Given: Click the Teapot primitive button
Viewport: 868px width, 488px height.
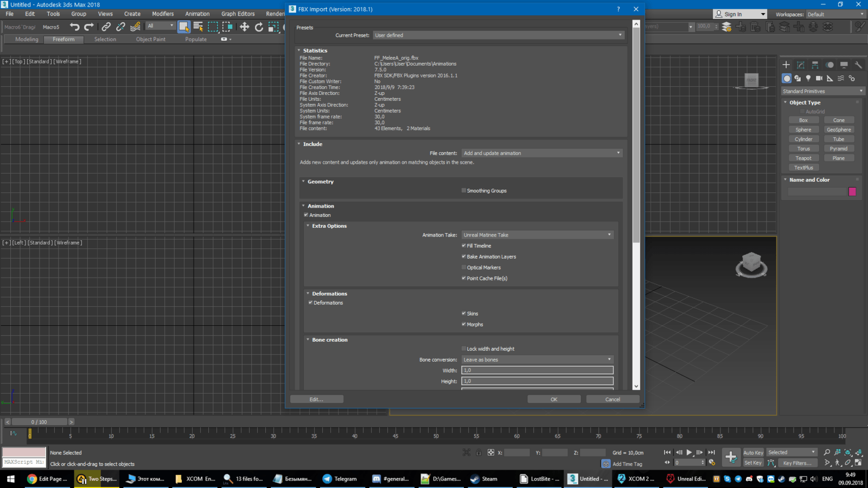Looking at the screenshot, I should (x=803, y=158).
